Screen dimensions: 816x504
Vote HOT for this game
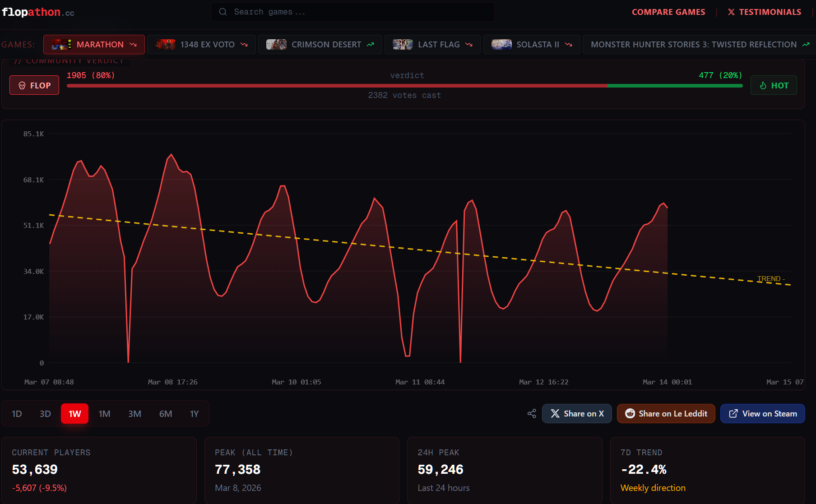(x=774, y=85)
